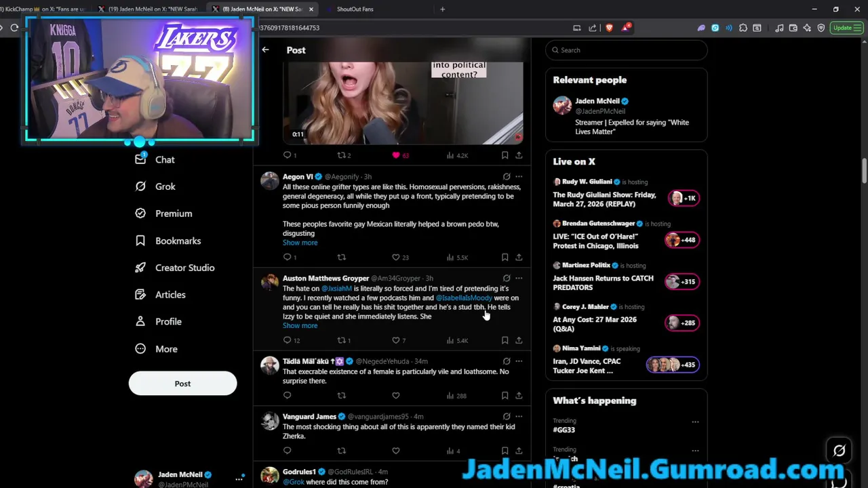868x488 pixels.
Task: Like the Tādlā Māl'ākū post
Action: coord(396,395)
